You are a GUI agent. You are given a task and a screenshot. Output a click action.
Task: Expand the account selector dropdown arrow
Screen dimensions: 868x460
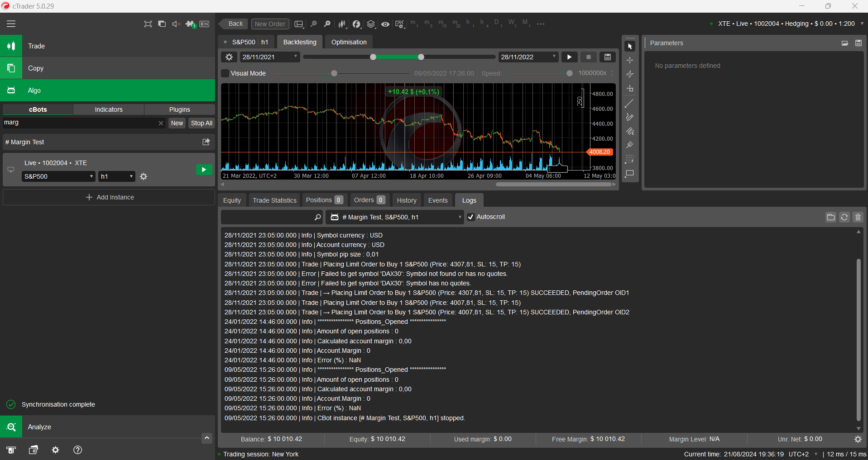862,24
